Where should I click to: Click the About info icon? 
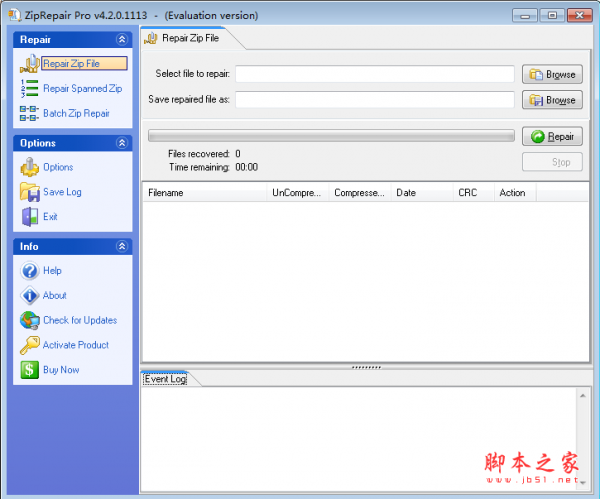[x=29, y=295]
